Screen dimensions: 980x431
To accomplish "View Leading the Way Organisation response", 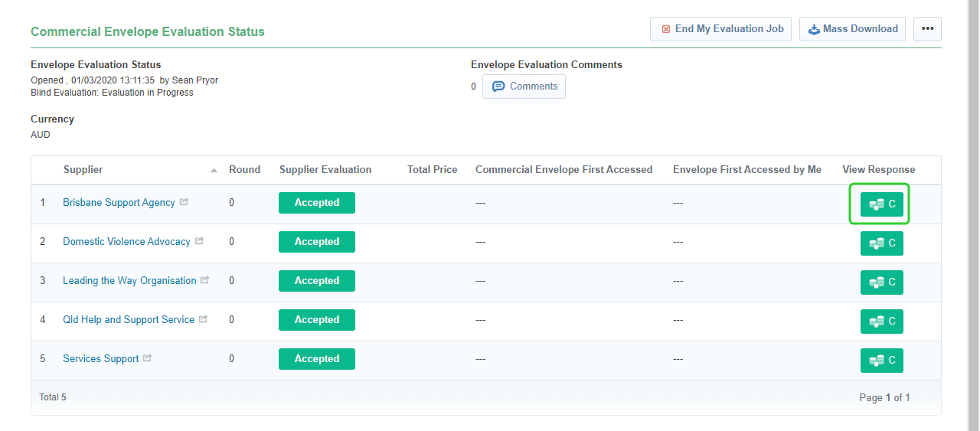I will tap(881, 282).
